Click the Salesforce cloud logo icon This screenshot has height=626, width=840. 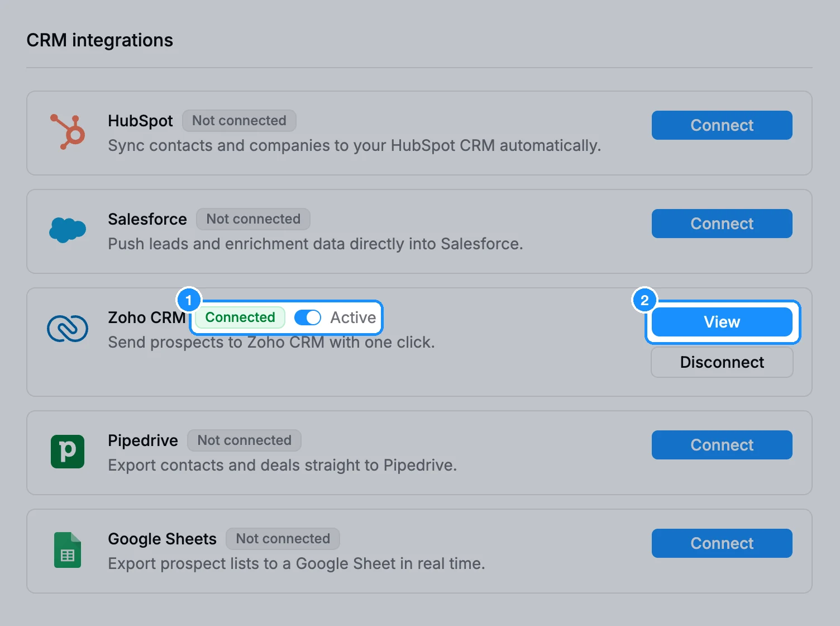[x=68, y=230]
